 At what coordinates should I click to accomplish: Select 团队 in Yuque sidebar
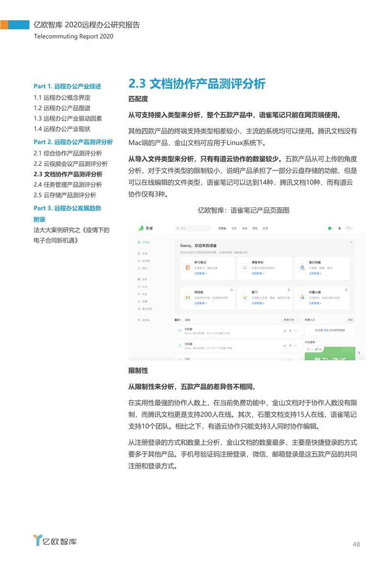click(x=143, y=268)
